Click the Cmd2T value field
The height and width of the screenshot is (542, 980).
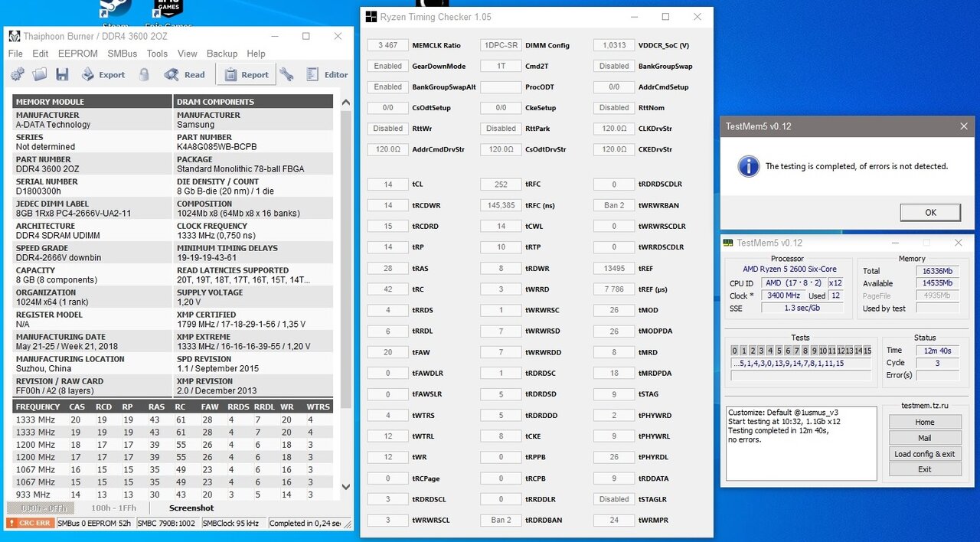(501, 66)
